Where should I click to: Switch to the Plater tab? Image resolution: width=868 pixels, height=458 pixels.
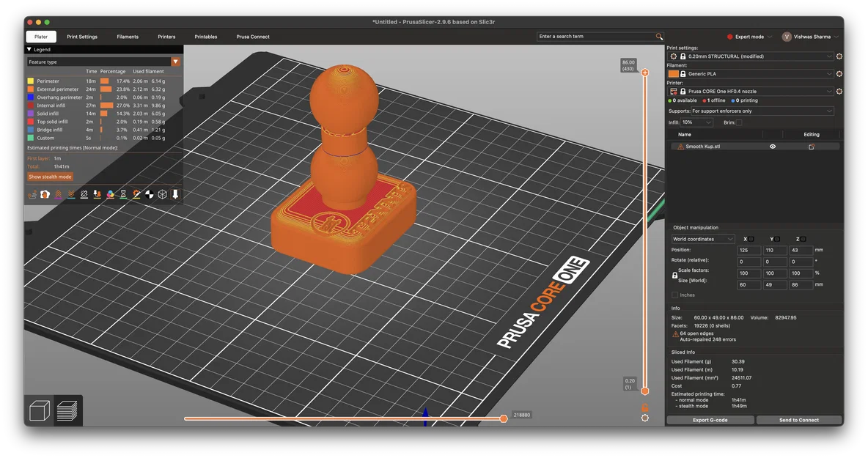[x=41, y=37]
